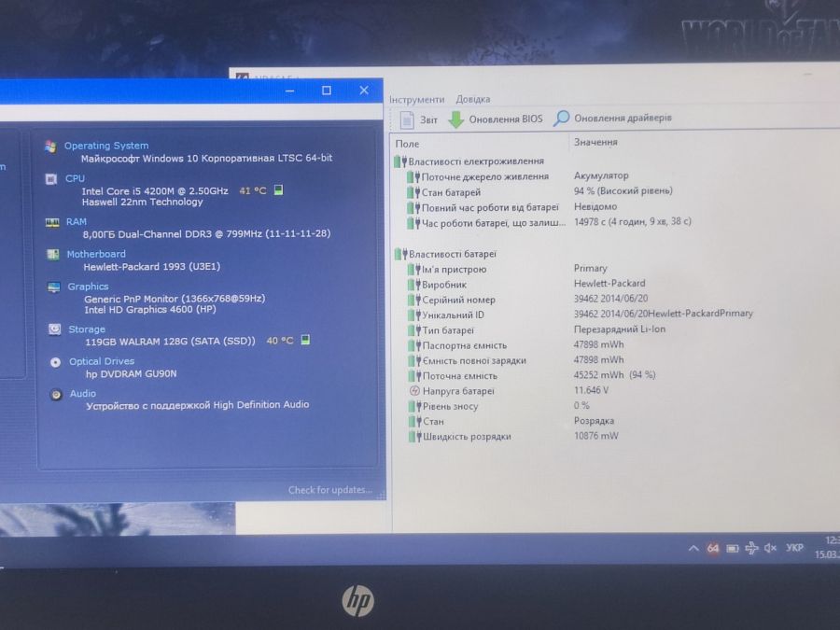Click the muted volume tray icon
The image size is (840, 630).
(770, 548)
